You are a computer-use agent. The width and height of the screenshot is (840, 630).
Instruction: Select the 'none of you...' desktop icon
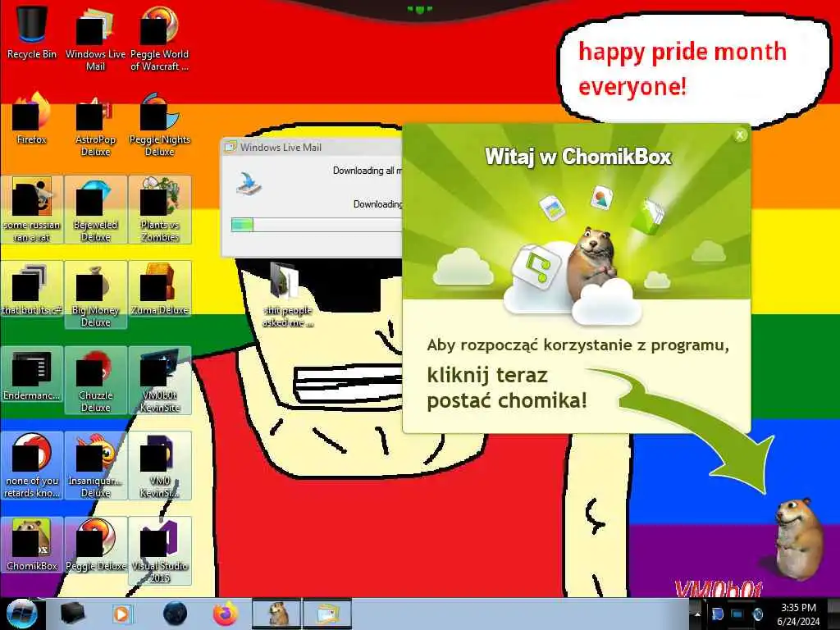[32, 465]
